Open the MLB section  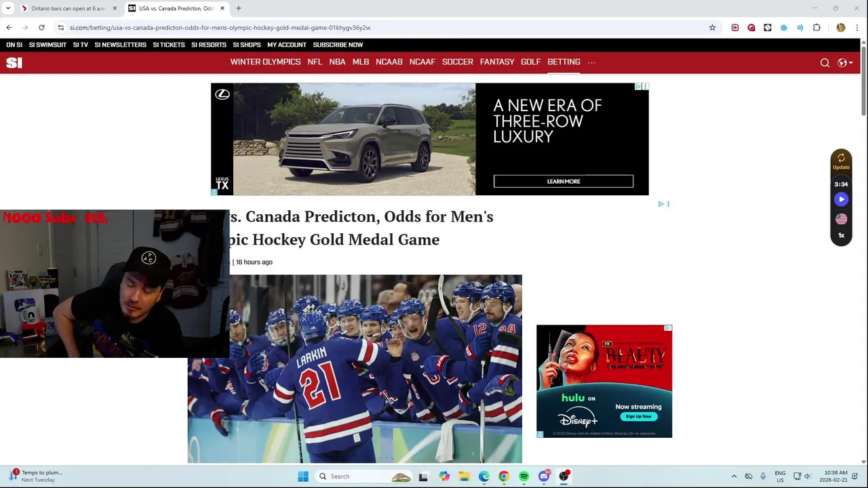click(361, 62)
